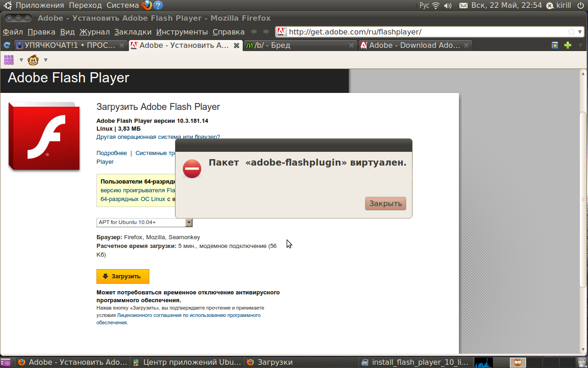
Task: Click the face icon in bottom panel workspace
Action: tap(518, 362)
